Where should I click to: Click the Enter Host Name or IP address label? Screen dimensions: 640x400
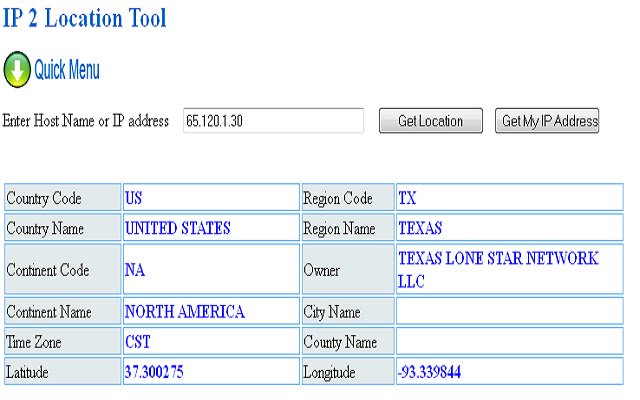pyautogui.click(x=86, y=121)
